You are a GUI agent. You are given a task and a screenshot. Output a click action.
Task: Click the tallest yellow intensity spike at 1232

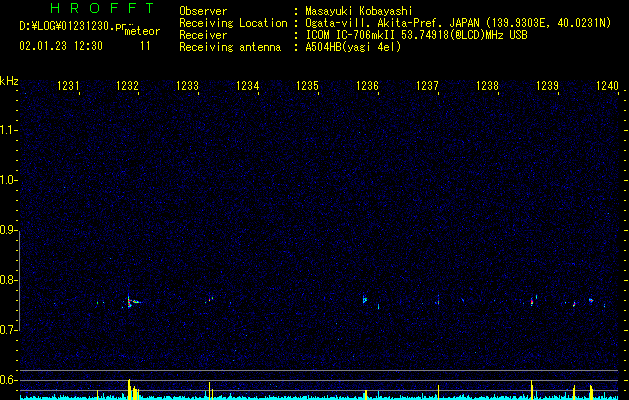[x=129, y=389]
